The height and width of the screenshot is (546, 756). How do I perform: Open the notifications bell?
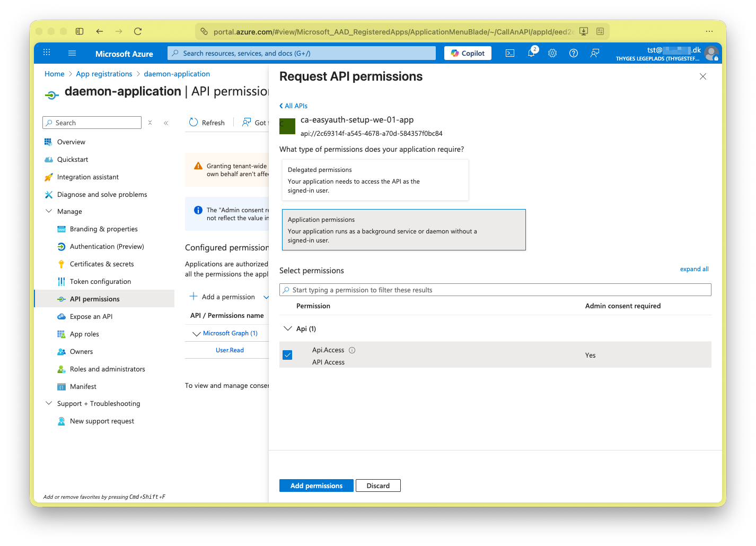click(531, 53)
